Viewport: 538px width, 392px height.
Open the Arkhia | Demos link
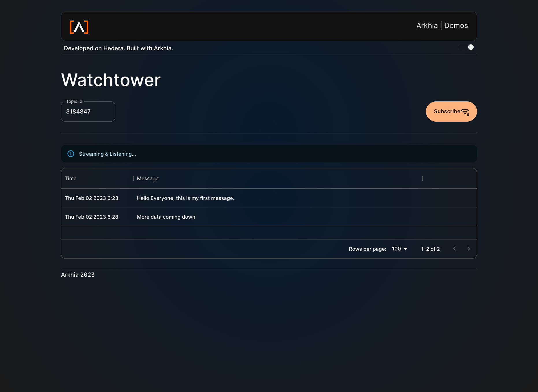click(x=442, y=25)
